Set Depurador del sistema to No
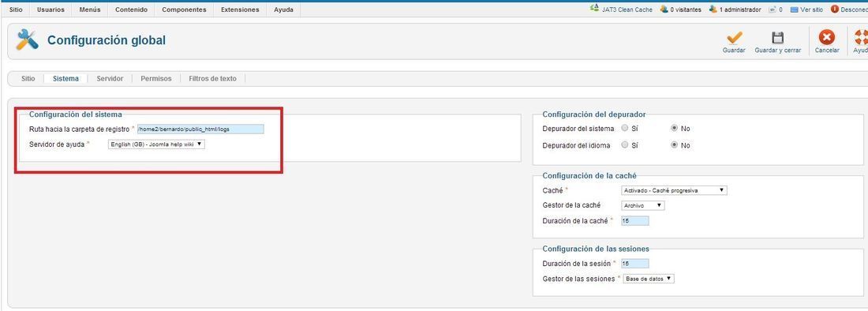Viewport: 868px width, 311px height. 674,128
